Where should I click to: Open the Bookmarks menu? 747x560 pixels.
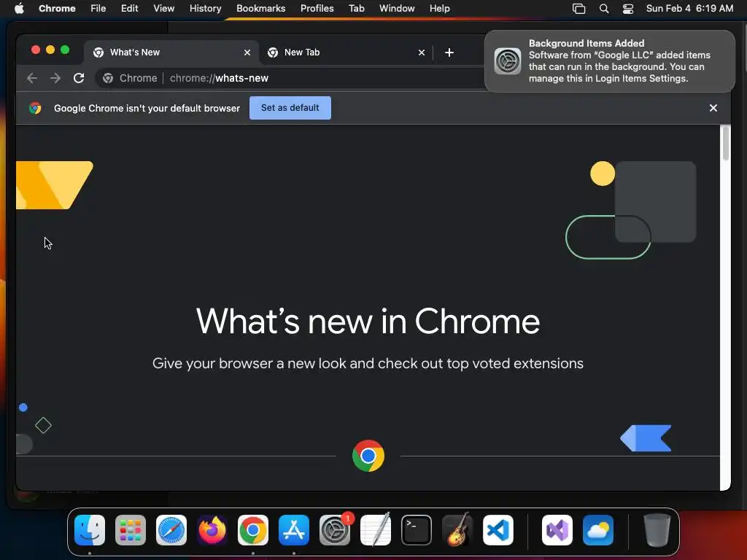click(261, 9)
